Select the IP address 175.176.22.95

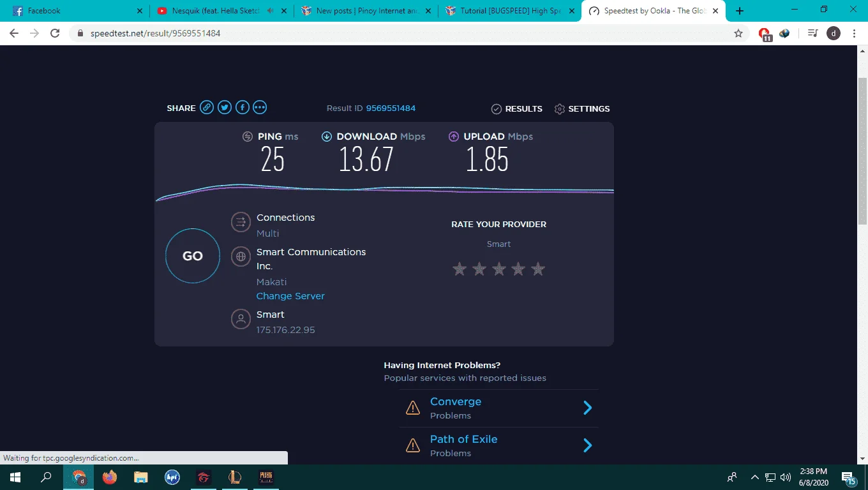point(286,330)
